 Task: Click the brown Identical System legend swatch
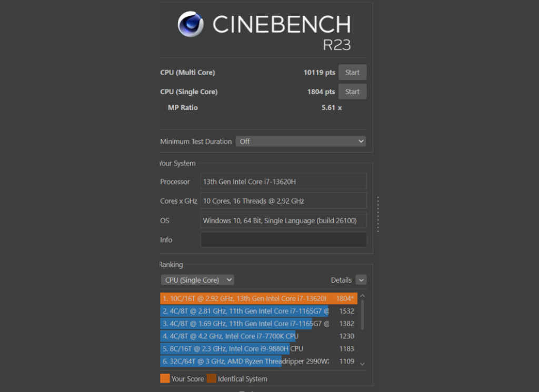coord(212,379)
